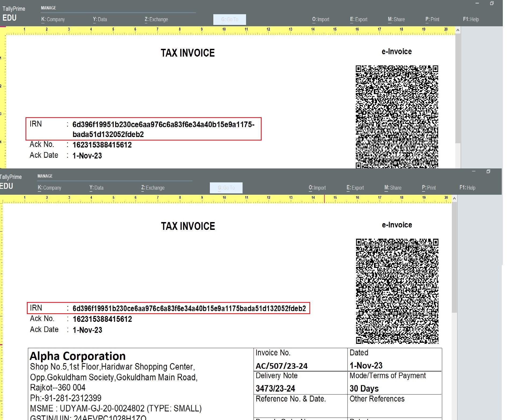
Task: Open Share options via M: Share
Action: [396, 19]
